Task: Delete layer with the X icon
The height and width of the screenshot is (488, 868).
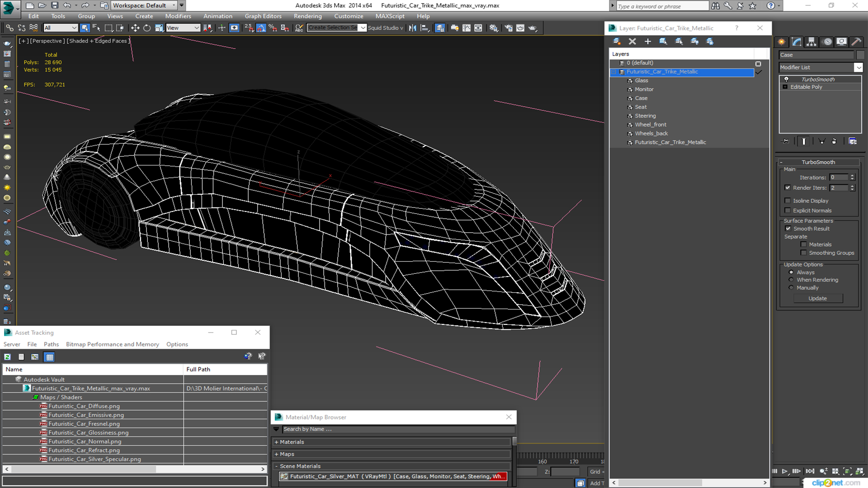Action: click(x=632, y=41)
